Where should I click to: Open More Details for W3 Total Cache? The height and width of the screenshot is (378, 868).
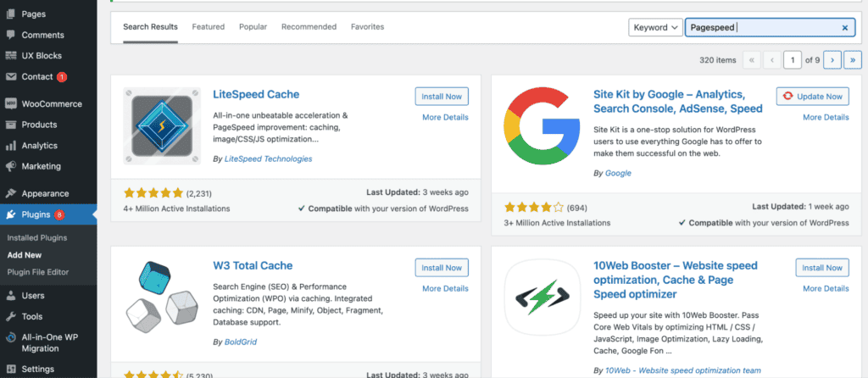(445, 288)
